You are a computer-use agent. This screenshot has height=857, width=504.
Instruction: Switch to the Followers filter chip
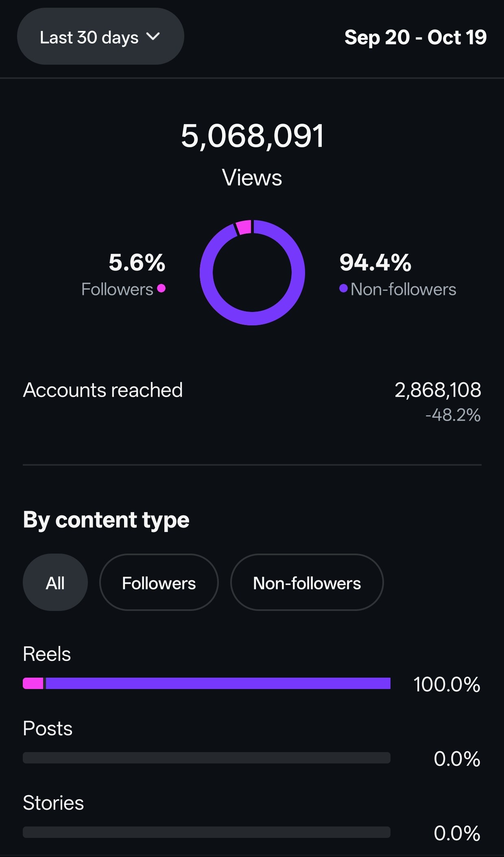point(159,582)
